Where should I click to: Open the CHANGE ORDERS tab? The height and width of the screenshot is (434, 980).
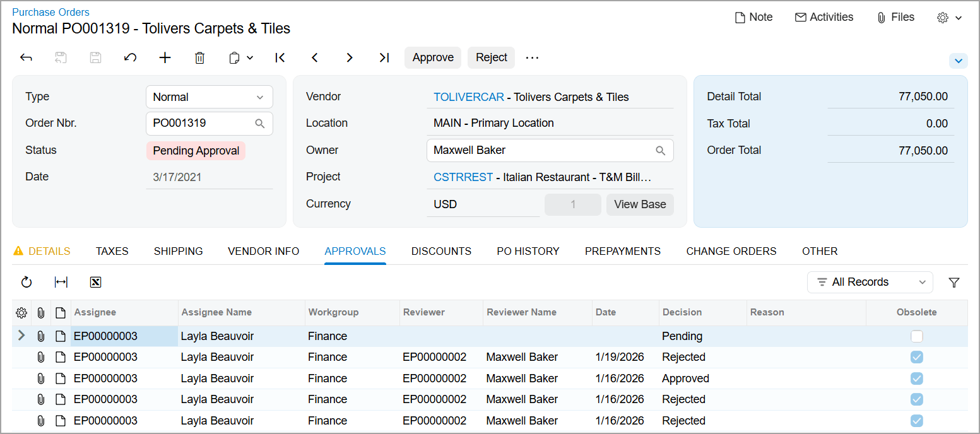[x=731, y=251]
